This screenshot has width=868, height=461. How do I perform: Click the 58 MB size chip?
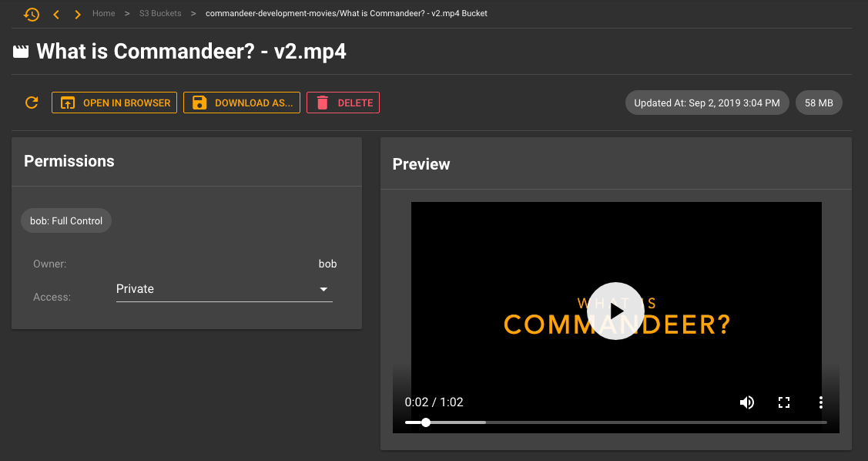pos(819,103)
